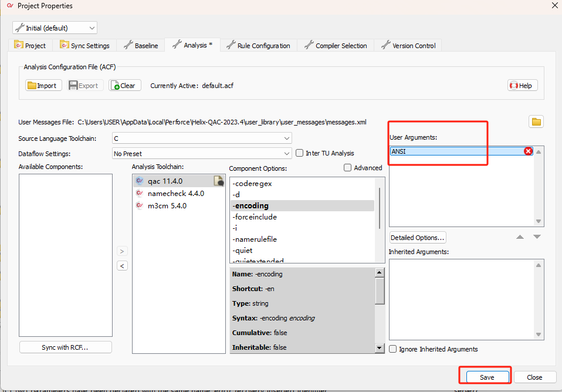Enable the Inter TU Analysis checkbox
Image resolution: width=562 pixels, height=392 pixels.
[300, 153]
